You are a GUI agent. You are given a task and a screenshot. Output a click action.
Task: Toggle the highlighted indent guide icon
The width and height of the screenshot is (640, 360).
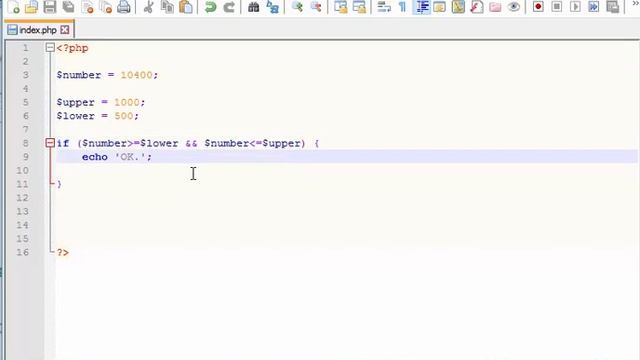(422, 7)
